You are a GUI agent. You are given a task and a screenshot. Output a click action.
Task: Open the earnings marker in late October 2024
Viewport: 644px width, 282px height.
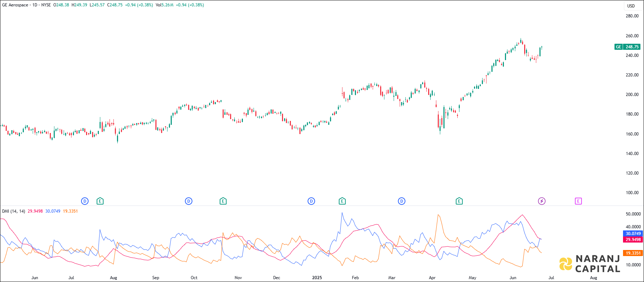tap(223, 201)
